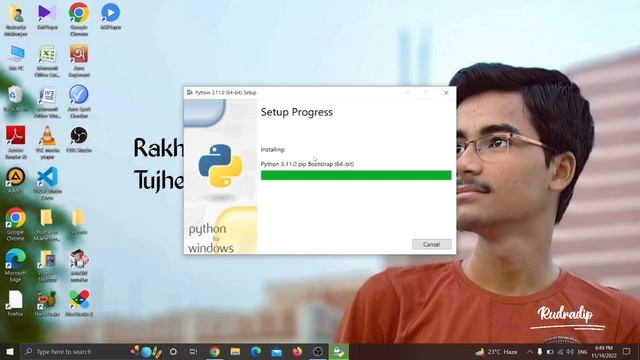Click the microphone icon in system tray
The height and width of the screenshot is (360, 640).
pos(540,351)
